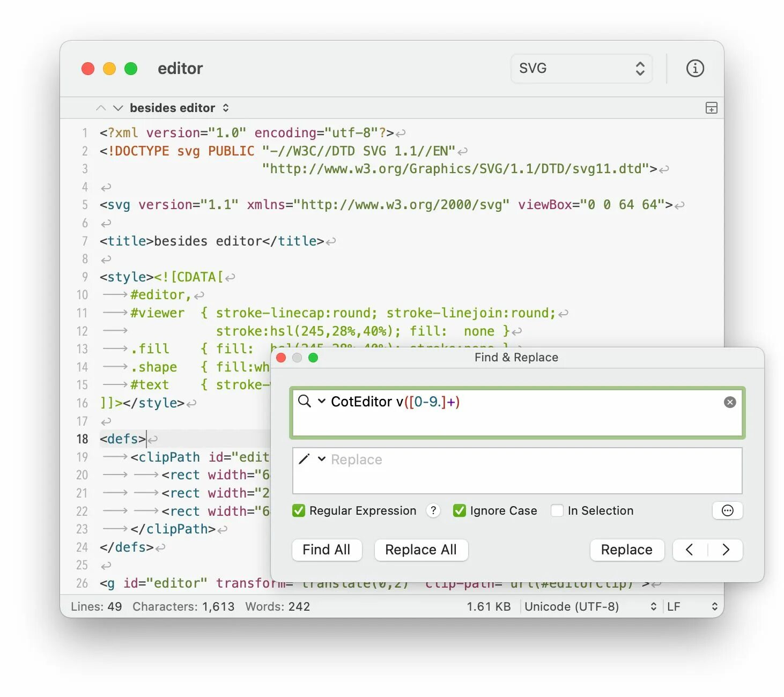Viewport: 784px width, 697px height.
Task: Click the pencil icon in Replace field
Action: click(304, 459)
